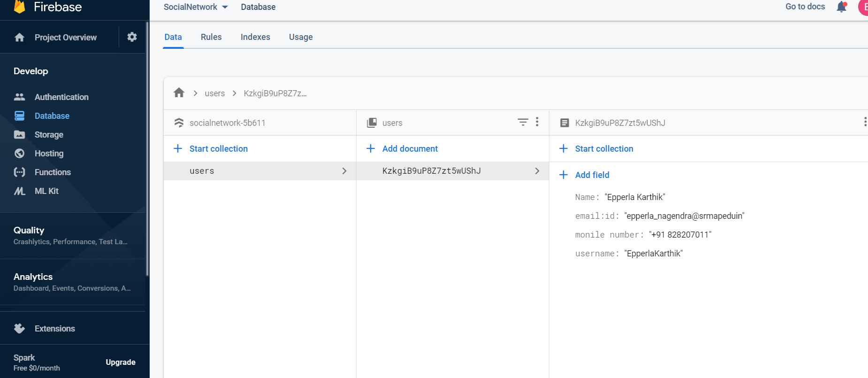Expand the users collection chevron

pos(344,171)
